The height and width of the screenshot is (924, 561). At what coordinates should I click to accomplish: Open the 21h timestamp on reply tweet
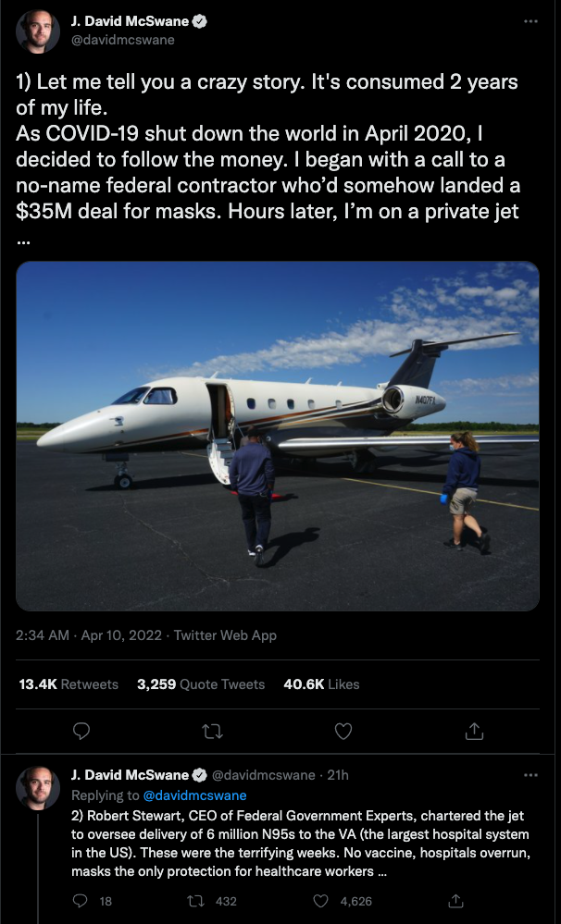click(x=337, y=775)
